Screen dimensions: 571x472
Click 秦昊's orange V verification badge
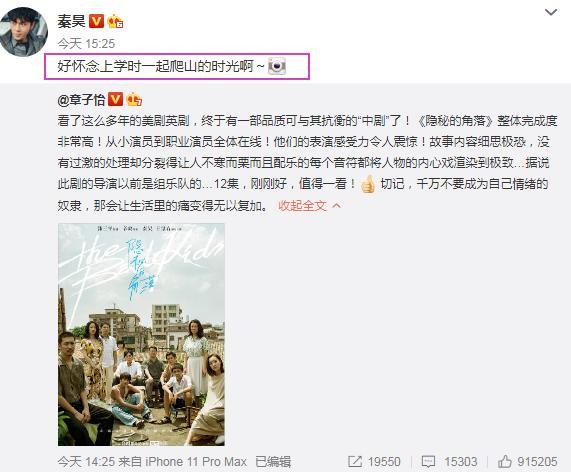click(x=97, y=21)
